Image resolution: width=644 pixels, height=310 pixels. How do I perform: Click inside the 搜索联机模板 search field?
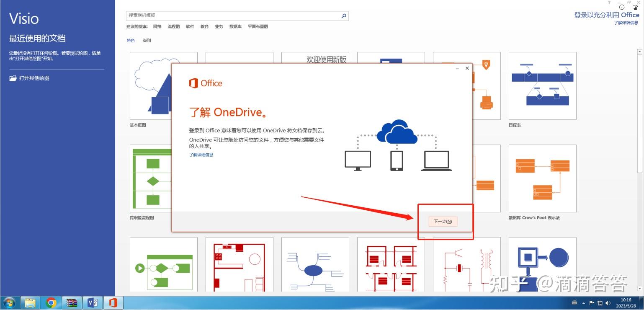coord(230,16)
